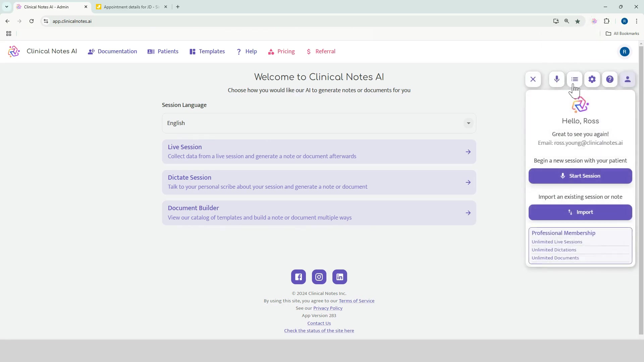Open the help question icon in panel

[610, 79]
